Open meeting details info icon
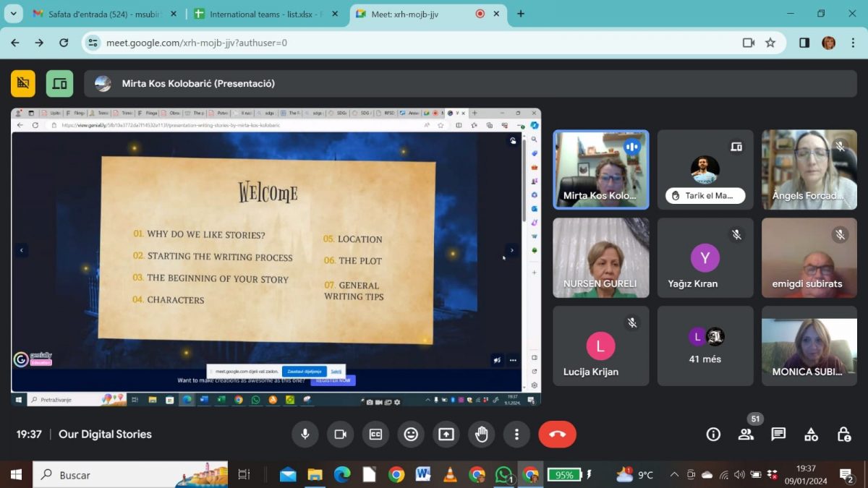868x488 pixels. coord(713,434)
